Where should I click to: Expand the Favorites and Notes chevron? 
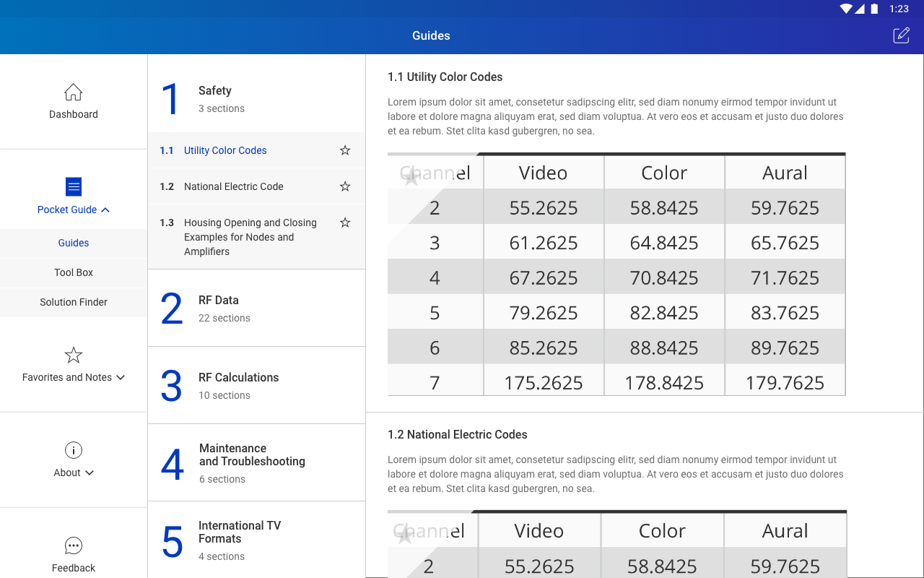point(121,378)
